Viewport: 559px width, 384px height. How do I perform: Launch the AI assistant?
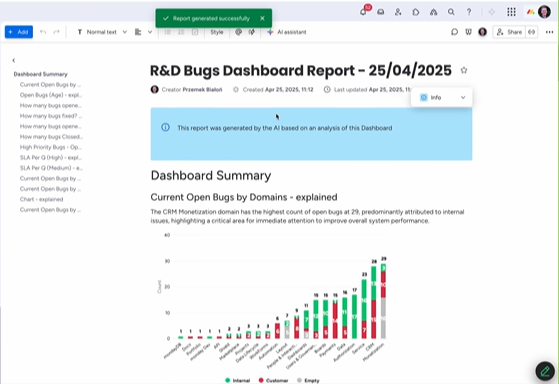287,32
